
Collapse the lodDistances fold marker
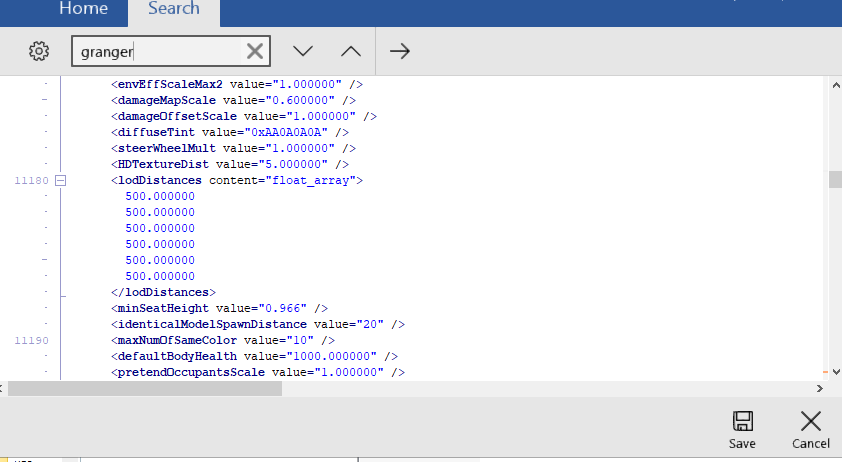pos(60,180)
